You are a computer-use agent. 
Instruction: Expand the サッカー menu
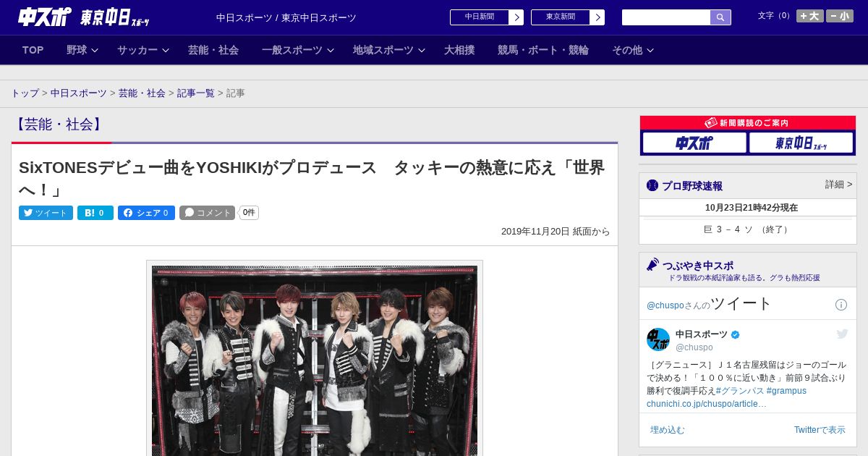[143, 50]
